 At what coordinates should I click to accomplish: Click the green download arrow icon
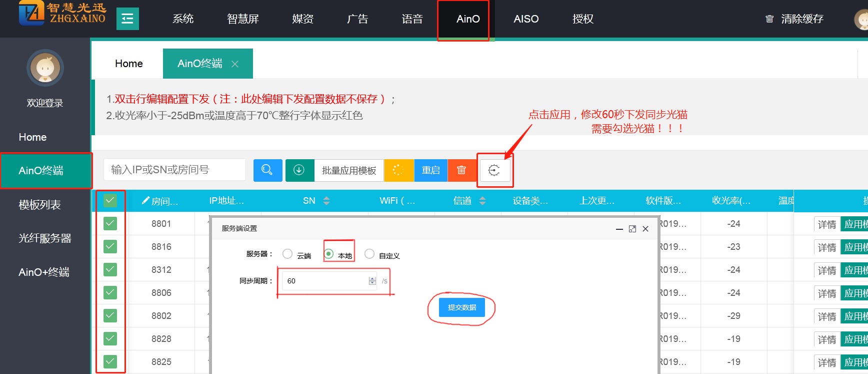coord(299,170)
